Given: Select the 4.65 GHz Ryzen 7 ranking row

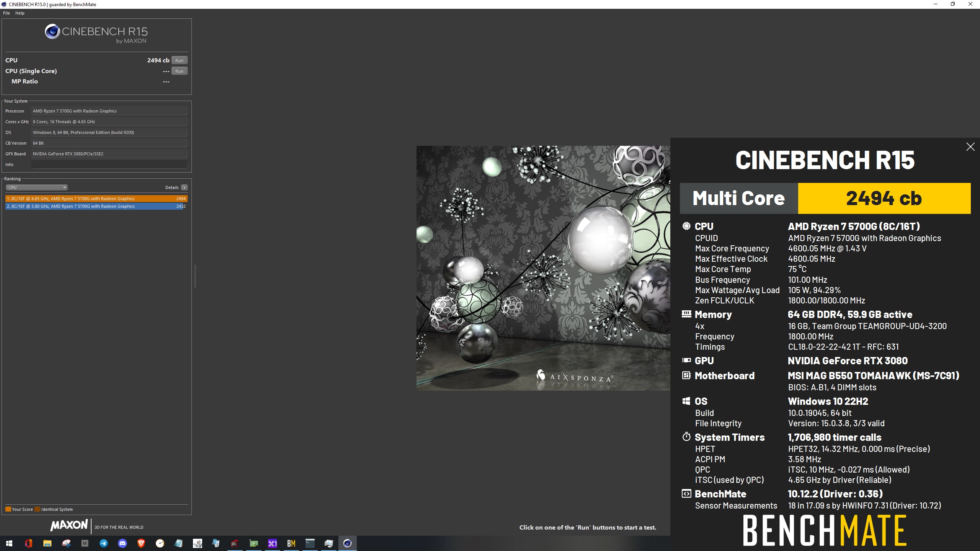Looking at the screenshot, I should pos(96,199).
